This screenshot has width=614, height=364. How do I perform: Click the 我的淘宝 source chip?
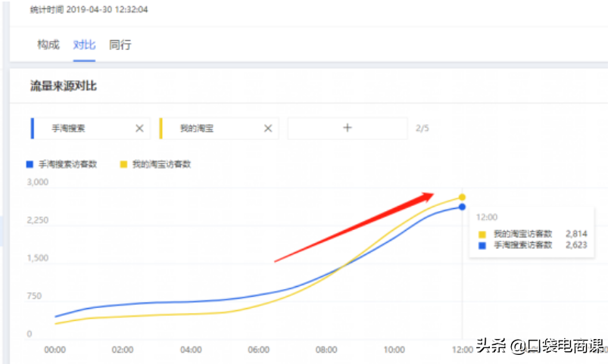coord(219,128)
